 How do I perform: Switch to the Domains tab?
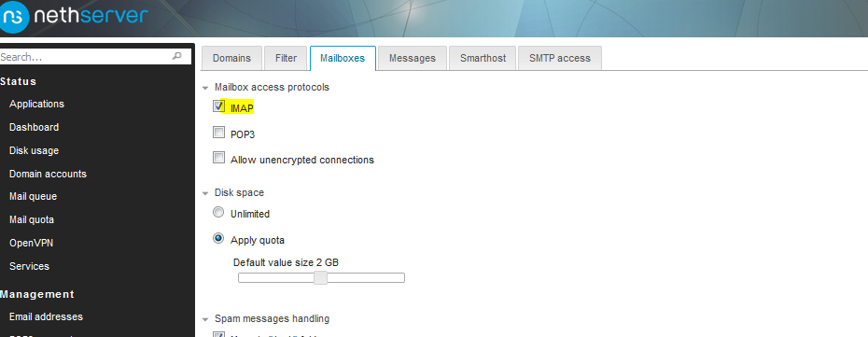pos(231,58)
